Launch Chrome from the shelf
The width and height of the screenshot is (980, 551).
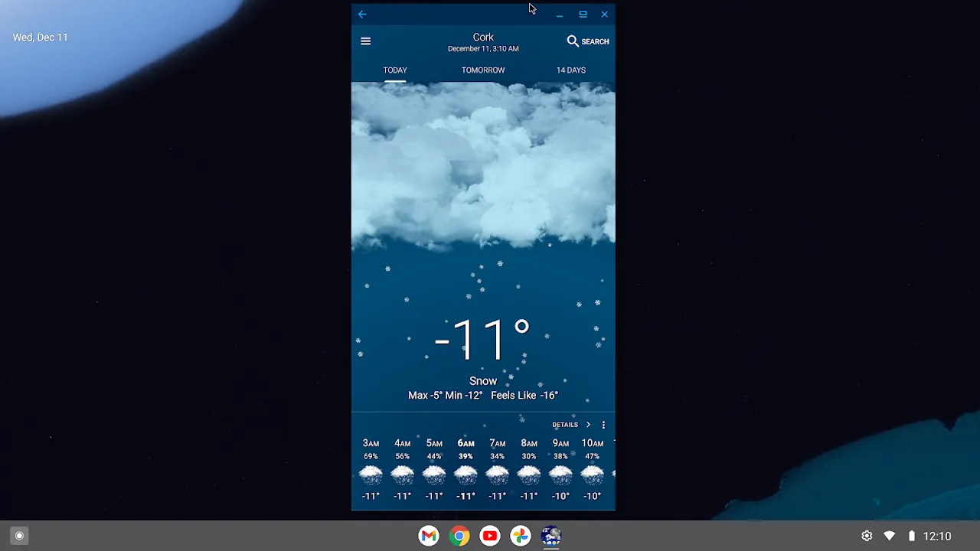(x=459, y=536)
